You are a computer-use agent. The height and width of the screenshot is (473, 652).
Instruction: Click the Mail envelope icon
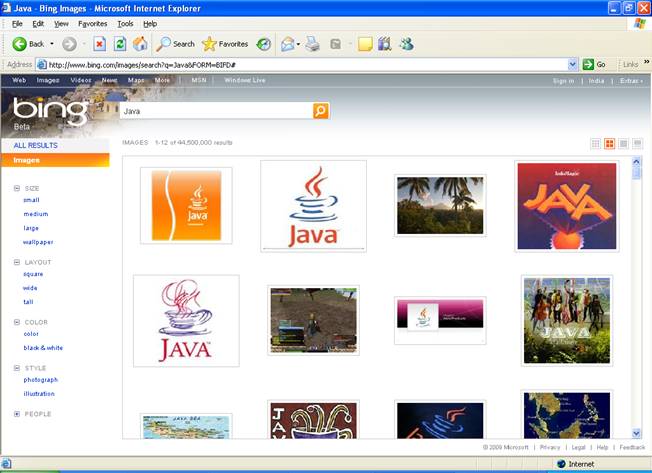point(287,44)
